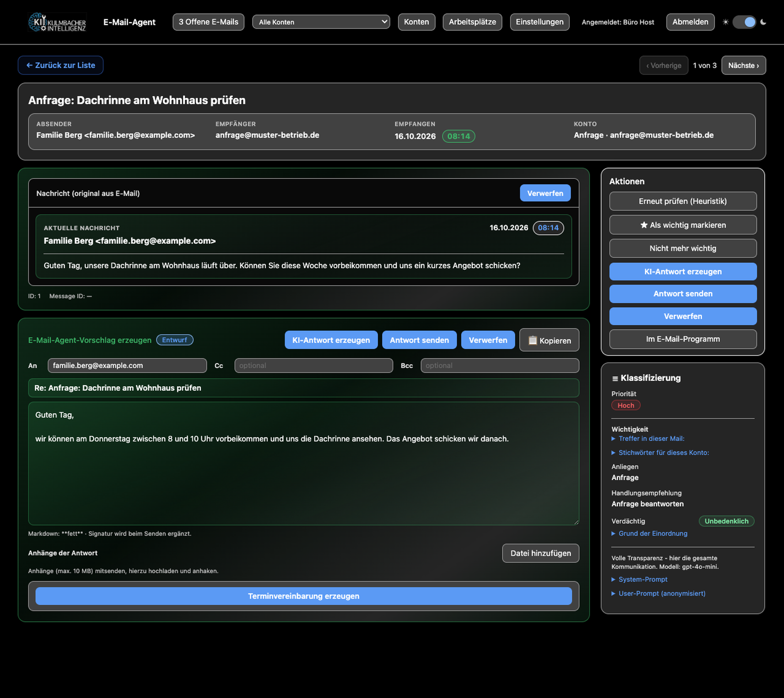The height and width of the screenshot is (698, 784).
Task: Click the Klassifizierung list icon
Action: click(615, 378)
